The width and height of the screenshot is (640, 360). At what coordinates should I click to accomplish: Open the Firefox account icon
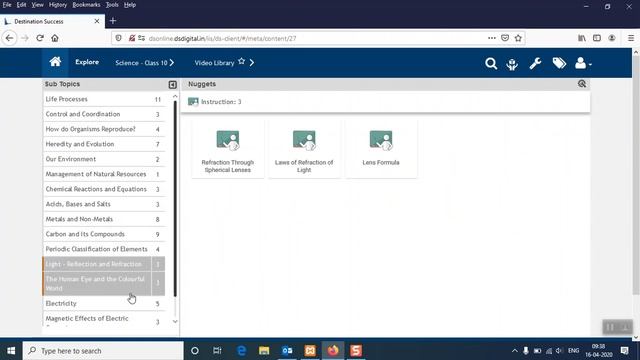[x=611, y=38]
